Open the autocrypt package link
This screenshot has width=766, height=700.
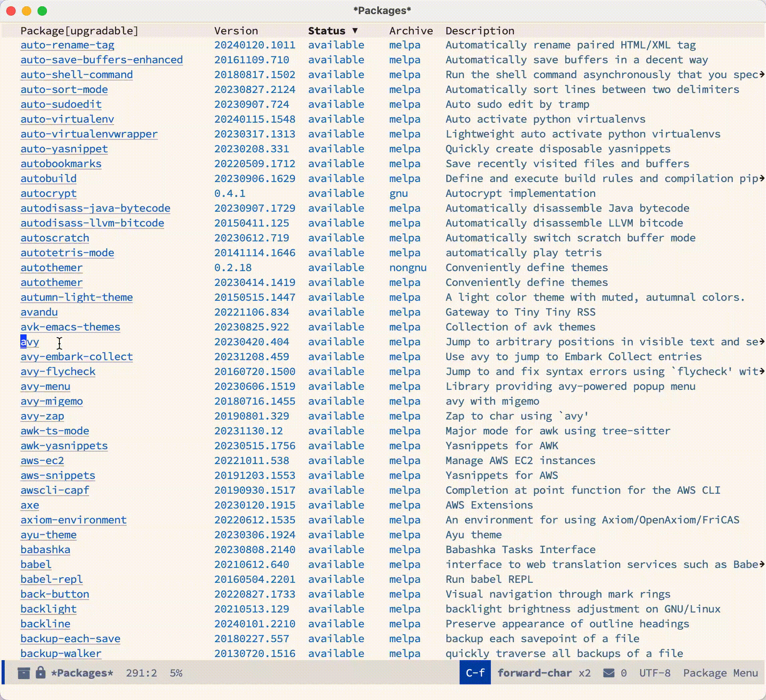point(49,193)
